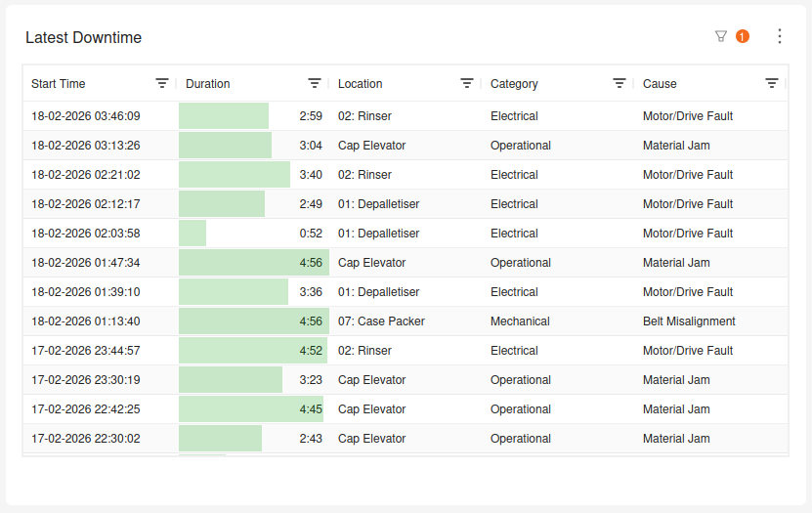Image resolution: width=812 pixels, height=513 pixels.
Task: Click the Belt Misalignment cause cell
Action: [x=689, y=321]
